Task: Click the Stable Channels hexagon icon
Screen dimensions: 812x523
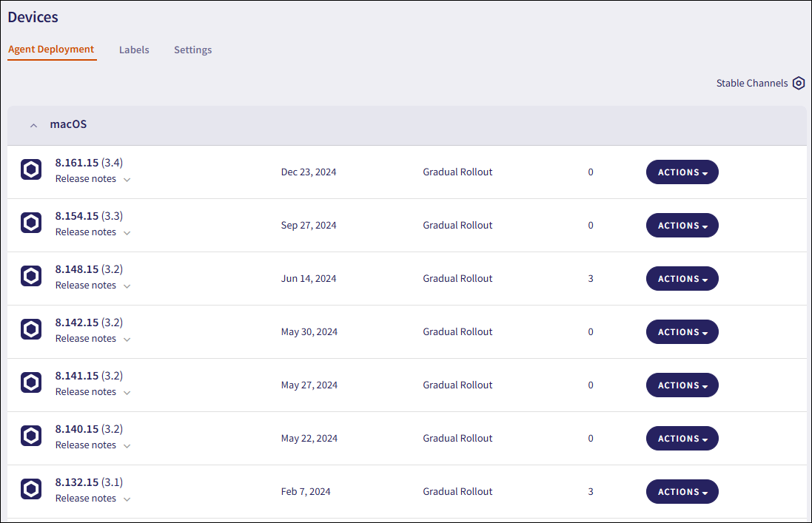Action: [798, 84]
